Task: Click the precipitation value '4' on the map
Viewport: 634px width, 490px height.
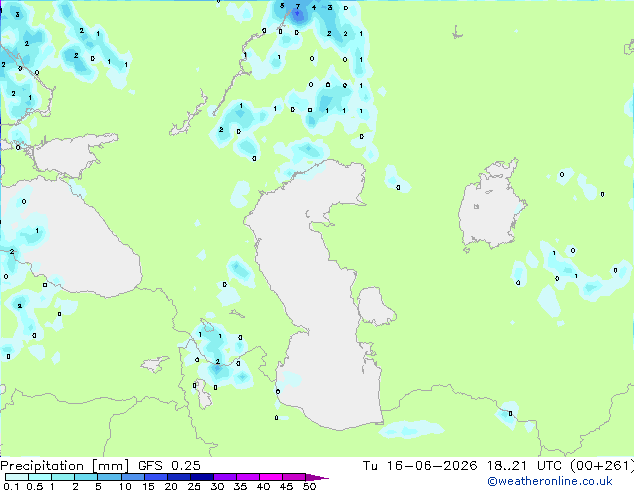Action: pyautogui.click(x=314, y=7)
